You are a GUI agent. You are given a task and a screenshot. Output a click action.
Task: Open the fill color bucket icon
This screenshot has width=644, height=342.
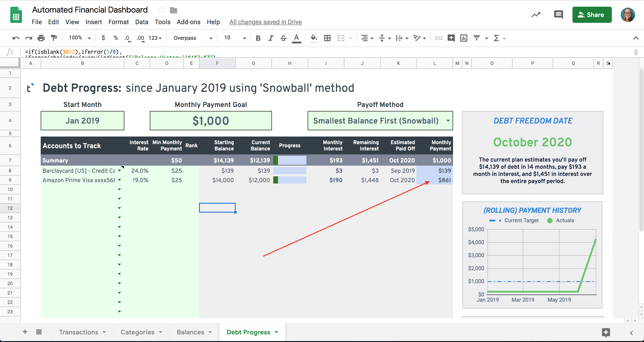click(x=314, y=38)
